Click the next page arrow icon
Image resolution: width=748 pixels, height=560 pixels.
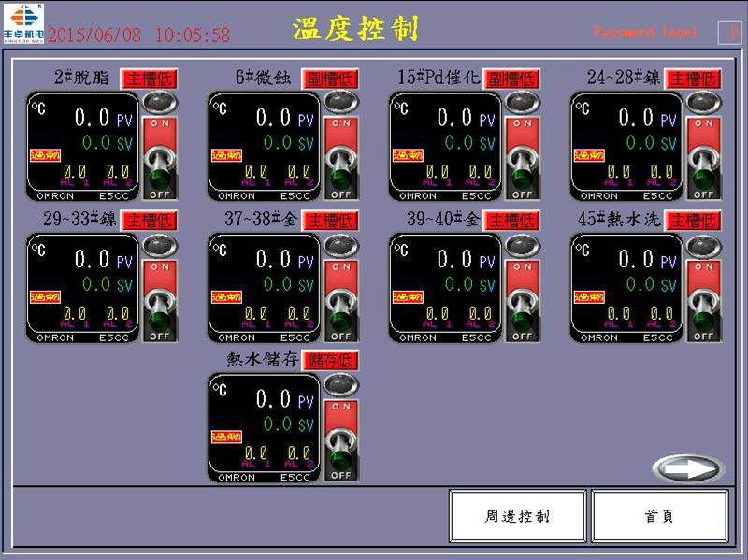[687, 467]
